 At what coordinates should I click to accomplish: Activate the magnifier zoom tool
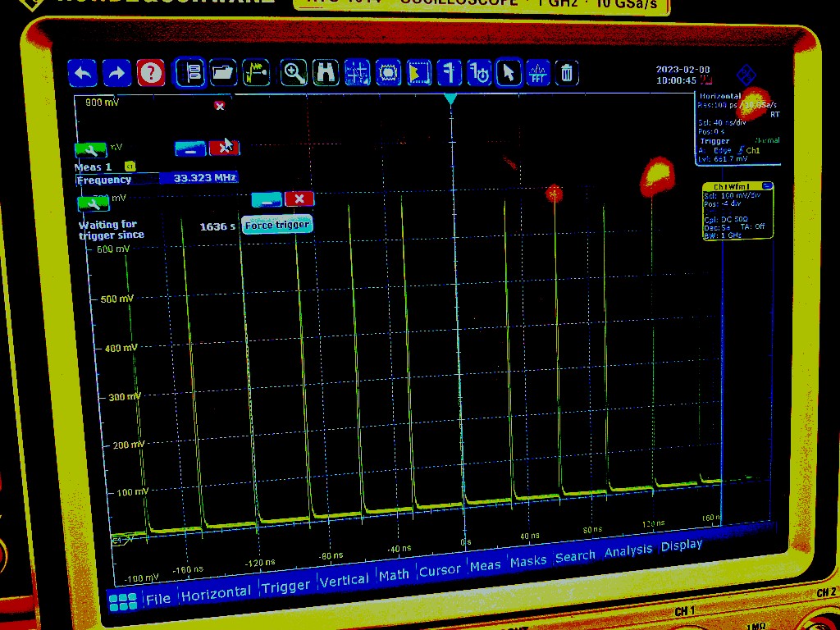tap(294, 73)
